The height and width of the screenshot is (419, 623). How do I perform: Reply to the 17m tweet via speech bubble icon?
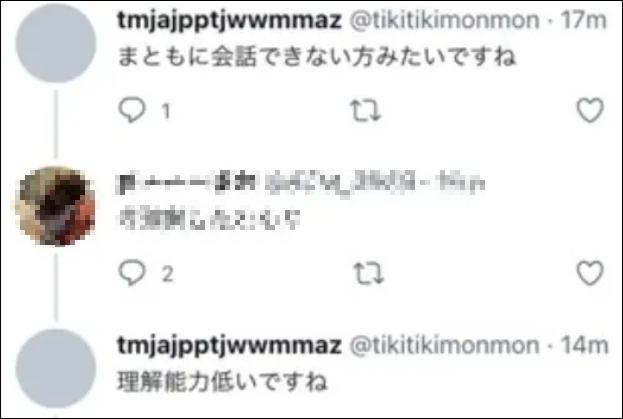pyautogui.click(x=132, y=110)
